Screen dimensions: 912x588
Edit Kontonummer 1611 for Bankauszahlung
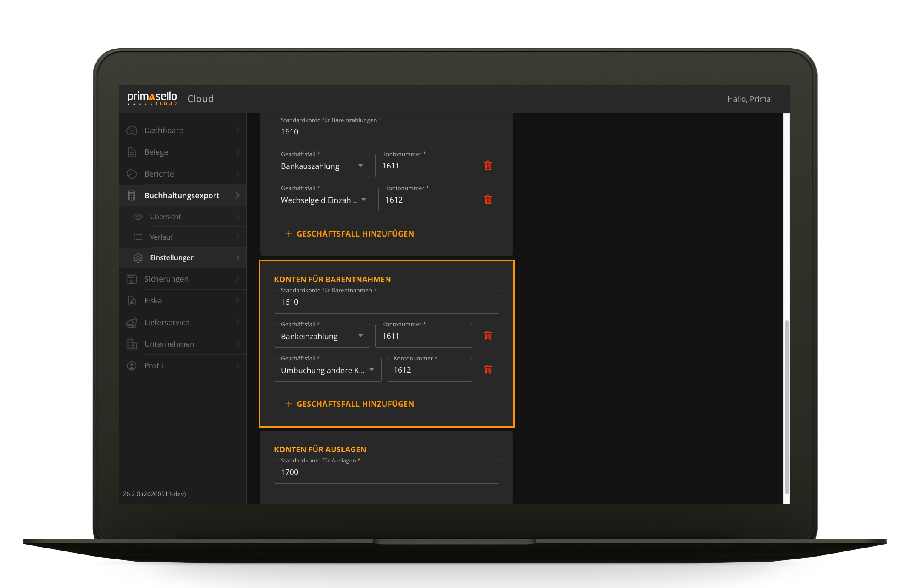coord(423,166)
